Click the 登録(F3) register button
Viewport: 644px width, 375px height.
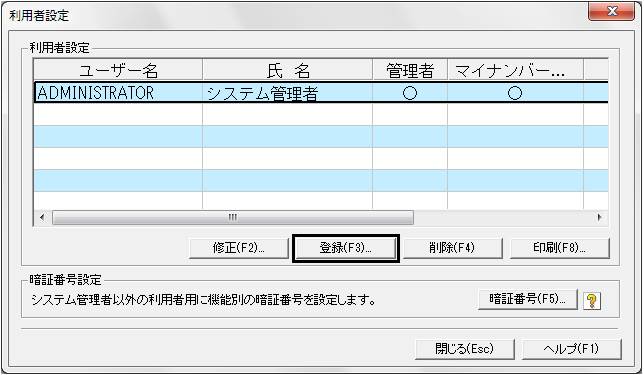[346, 248]
